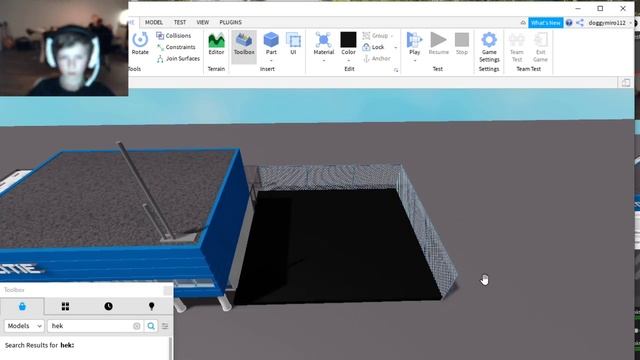This screenshot has width=640, height=360.
Task: Select the Toolbox Inventory grid tab
Action: pos(65,306)
